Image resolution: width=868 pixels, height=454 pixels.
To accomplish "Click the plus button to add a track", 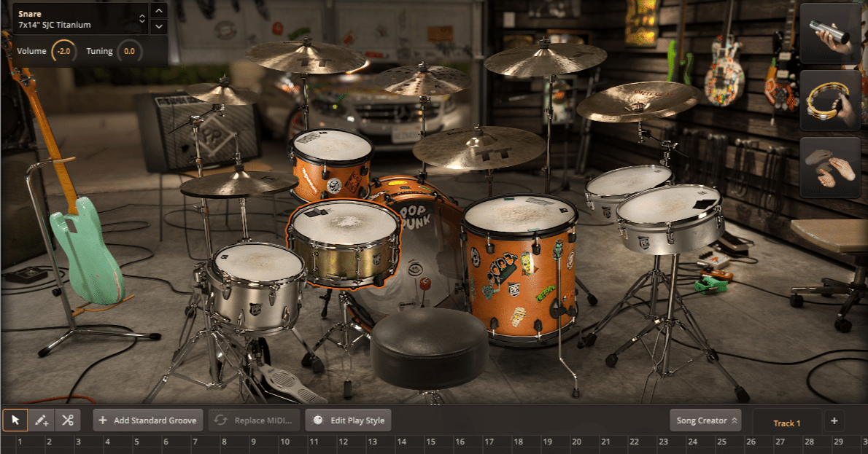I will click(x=834, y=420).
